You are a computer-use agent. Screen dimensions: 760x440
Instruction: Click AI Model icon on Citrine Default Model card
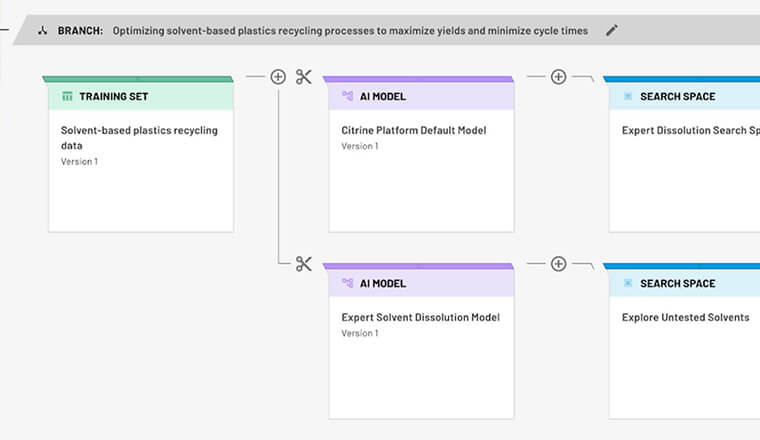point(348,96)
